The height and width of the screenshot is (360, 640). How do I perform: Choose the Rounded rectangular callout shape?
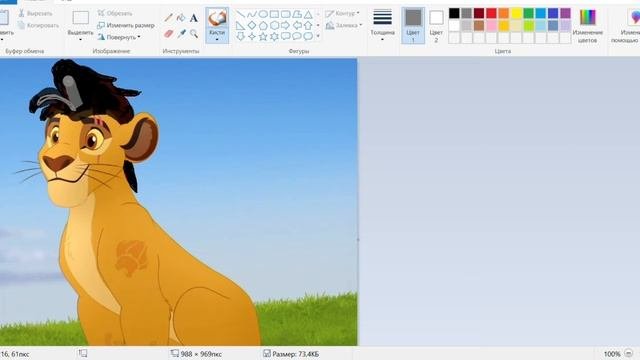pos(286,36)
